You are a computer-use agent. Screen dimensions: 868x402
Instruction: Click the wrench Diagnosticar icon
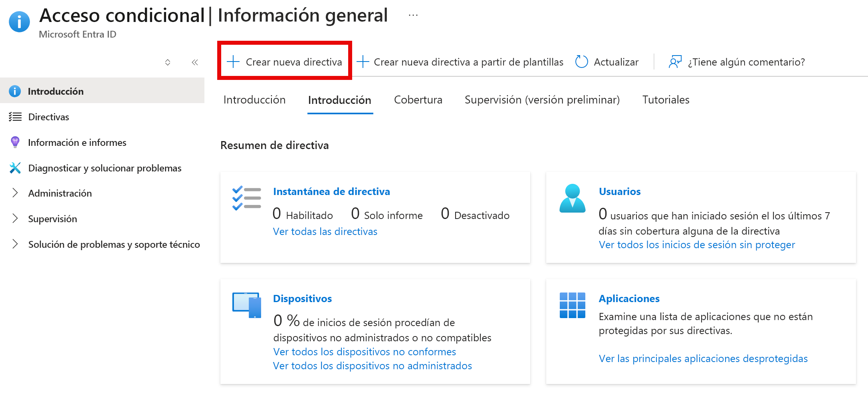click(15, 168)
